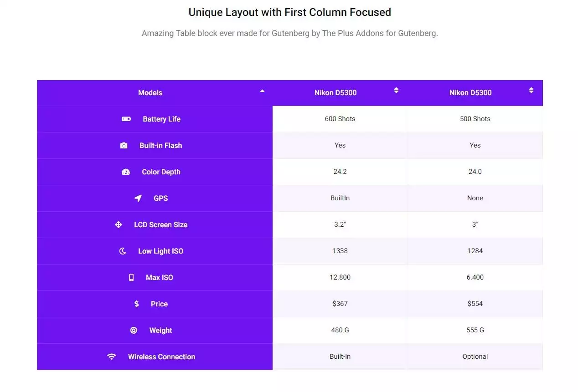Click the battery icon beside Battery Life
This screenshot has width=578, height=392.
click(x=126, y=119)
